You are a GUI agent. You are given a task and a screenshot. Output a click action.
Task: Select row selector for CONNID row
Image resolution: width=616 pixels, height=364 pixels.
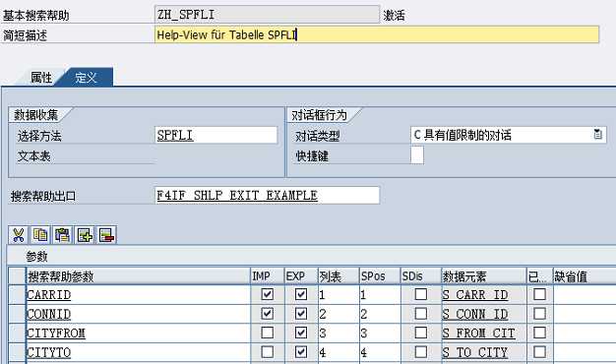[17, 314]
